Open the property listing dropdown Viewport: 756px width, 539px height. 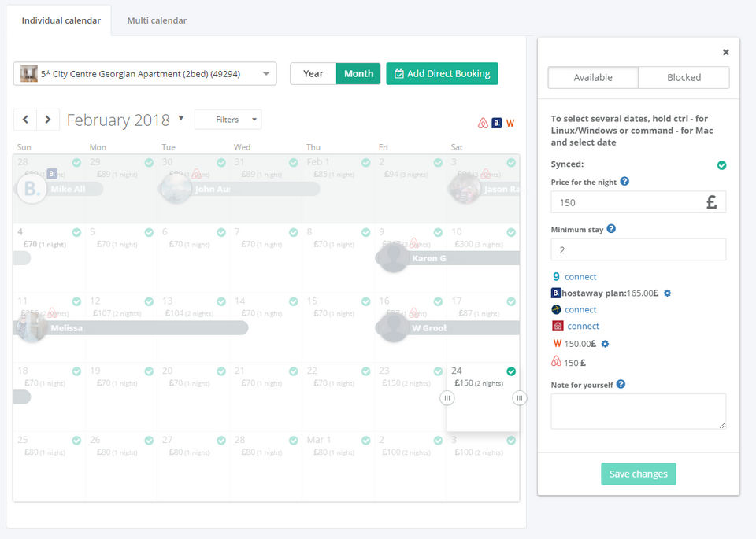tap(145, 74)
